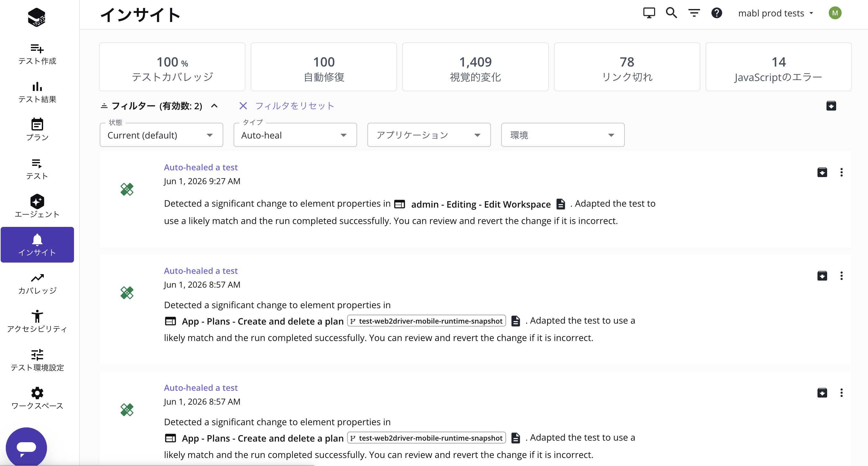Image resolution: width=868 pixels, height=466 pixels.
Task: Archive the second insight at 8:57 AM
Action: tap(822, 276)
